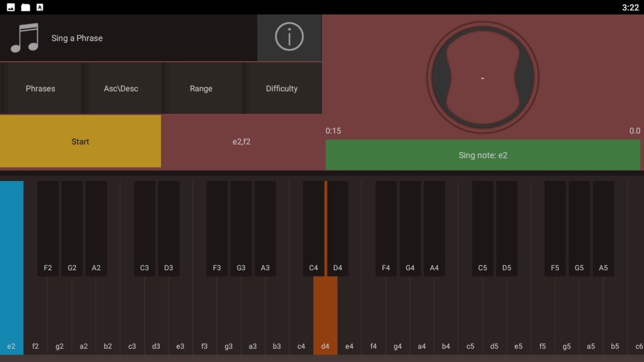Viewport: 644px width, 362px height.
Task: Play the g4 white key
Action: pos(397,315)
